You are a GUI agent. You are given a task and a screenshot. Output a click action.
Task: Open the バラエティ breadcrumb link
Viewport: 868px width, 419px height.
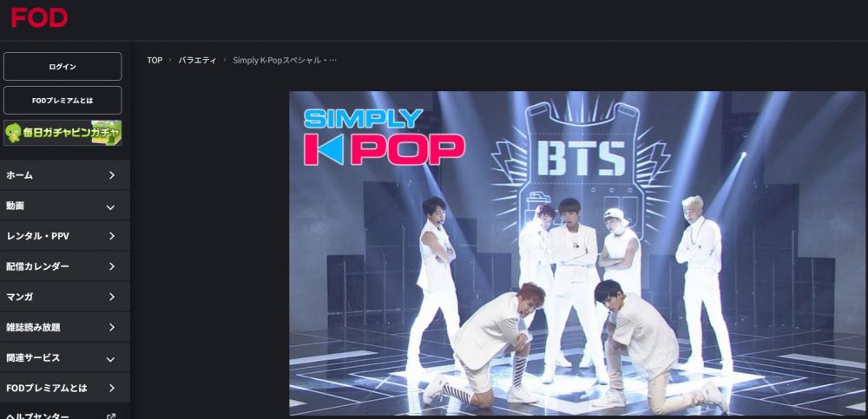(x=197, y=61)
